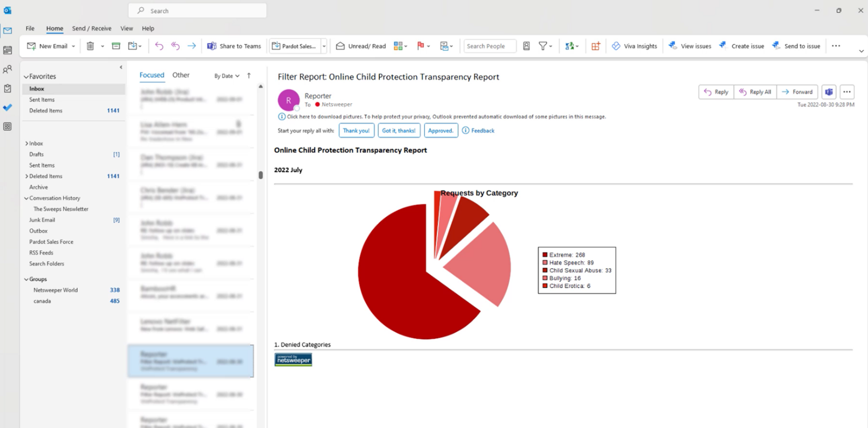Select the Home ribbon tab
Viewport: 868px width, 428px height.
coord(55,28)
